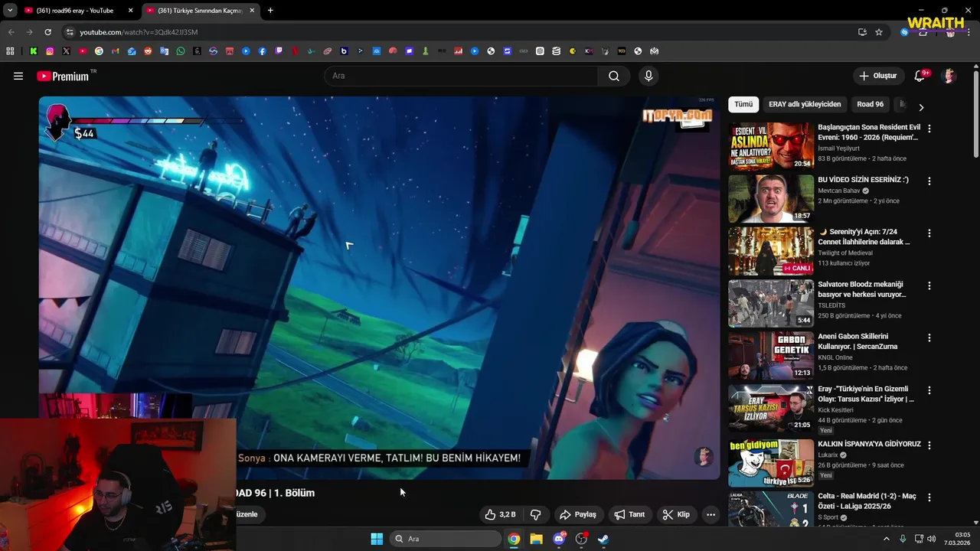Open options menu for KALKIN İSPANYA'YA video

coord(929,445)
